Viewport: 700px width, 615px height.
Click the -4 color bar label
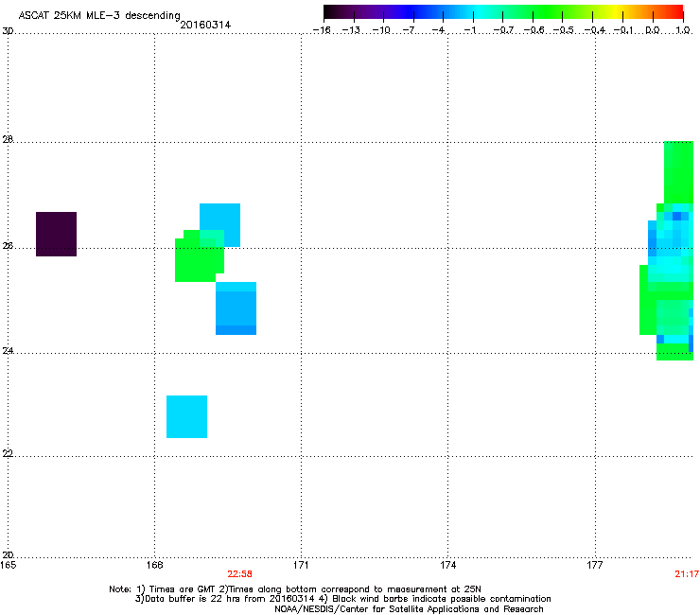click(x=438, y=30)
